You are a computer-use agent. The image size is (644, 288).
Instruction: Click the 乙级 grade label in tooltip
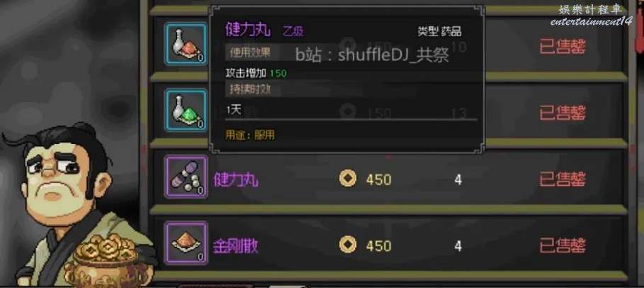tap(293, 31)
